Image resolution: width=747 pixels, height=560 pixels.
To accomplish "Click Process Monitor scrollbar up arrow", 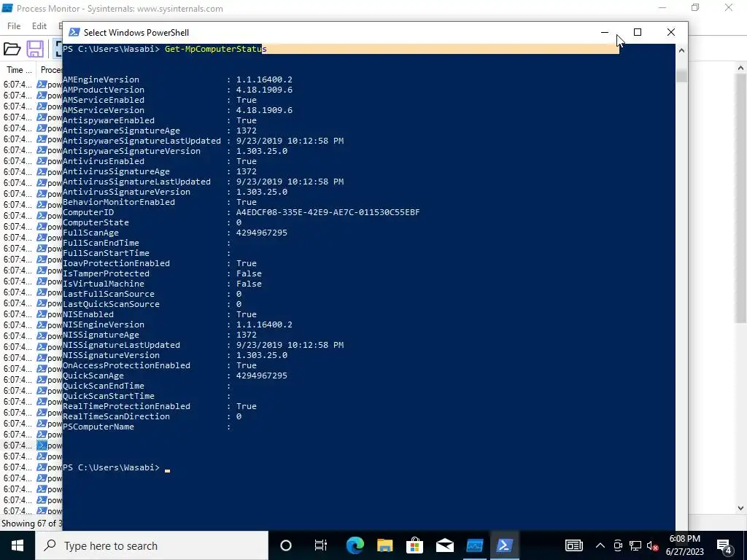I will [x=741, y=68].
